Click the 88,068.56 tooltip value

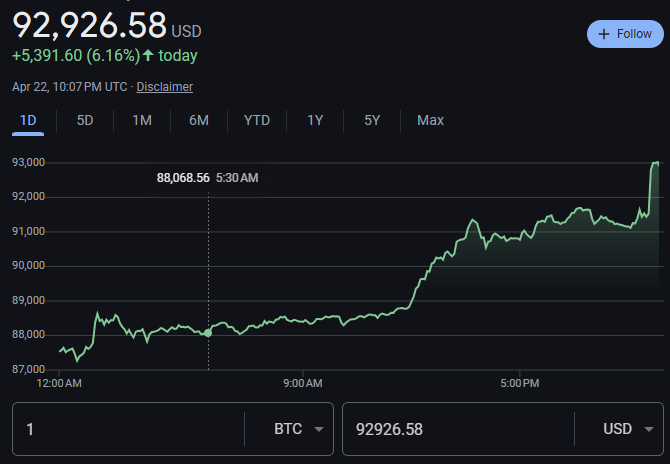[183, 178]
